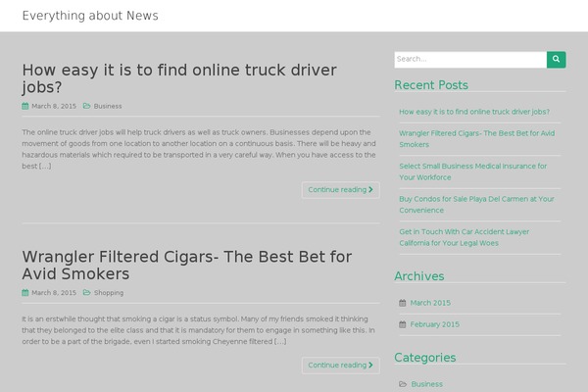The width and height of the screenshot is (588, 392).
Task: Click folder icon next to Shopping category
Action: tap(86, 293)
